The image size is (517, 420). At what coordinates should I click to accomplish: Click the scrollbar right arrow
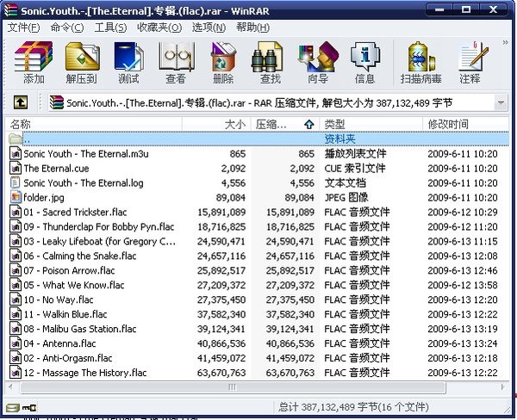(502, 387)
